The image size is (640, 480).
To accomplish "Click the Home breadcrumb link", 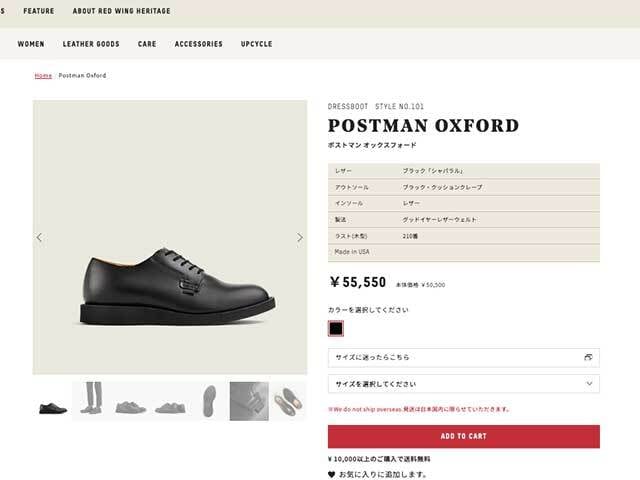I will 43,76.
